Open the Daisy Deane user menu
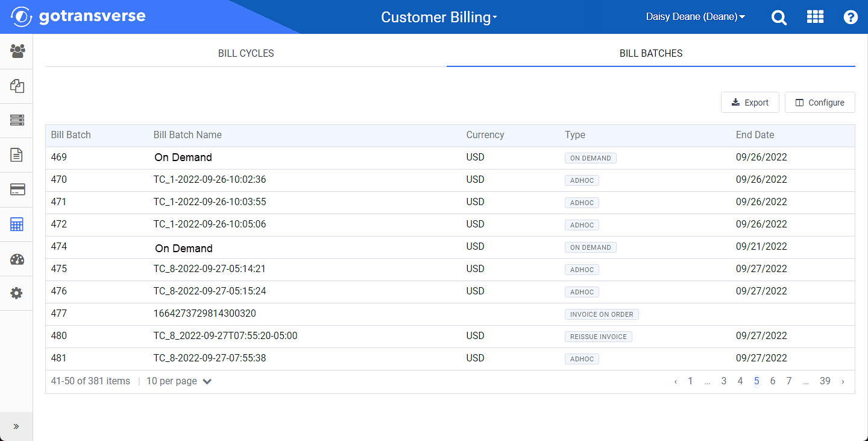This screenshot has width=868, height=441. tap(695, 17)
